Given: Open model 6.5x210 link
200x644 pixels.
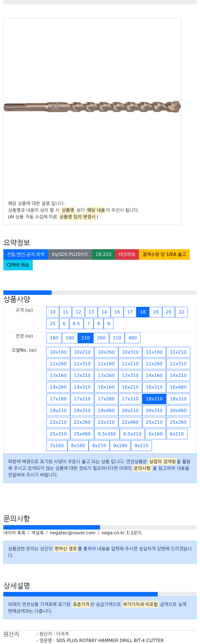Looking at the screenshot, I should [132, 434].
